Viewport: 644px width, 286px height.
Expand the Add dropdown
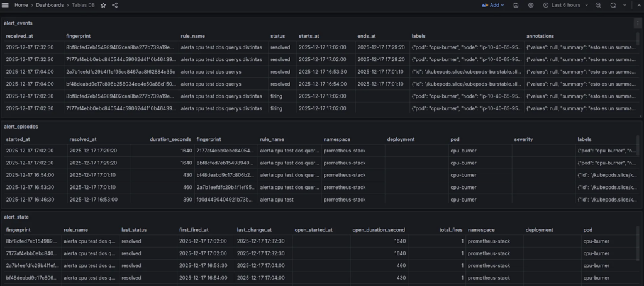pyautogui.click(x=493, y=5)
